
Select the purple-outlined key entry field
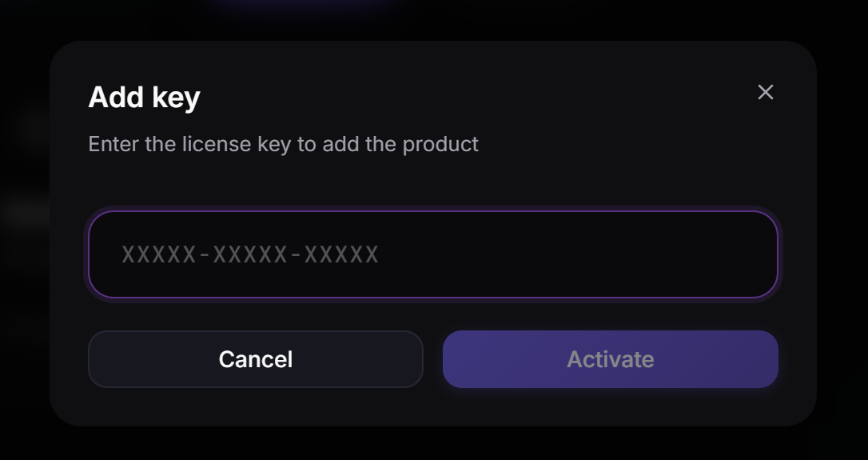point(432,254)
